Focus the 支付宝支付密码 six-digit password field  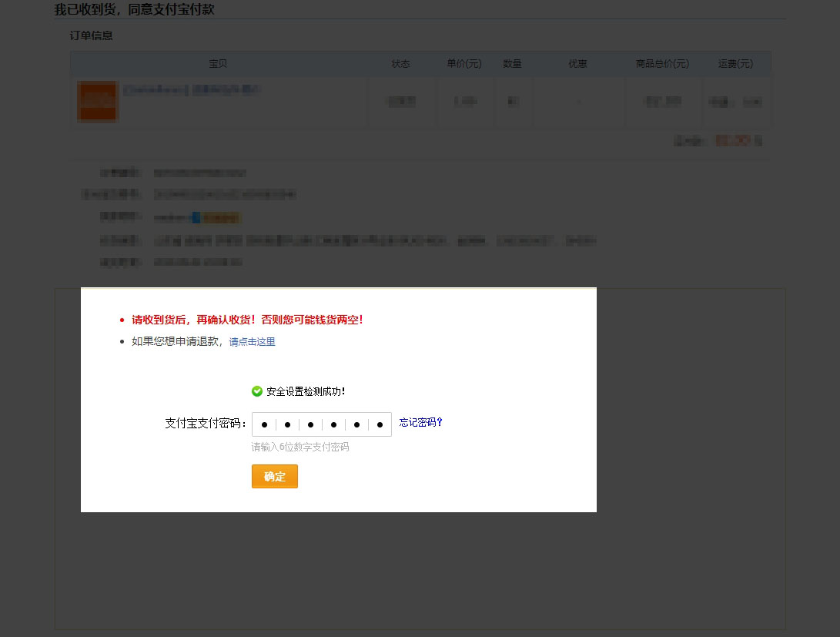pos(321,424)
